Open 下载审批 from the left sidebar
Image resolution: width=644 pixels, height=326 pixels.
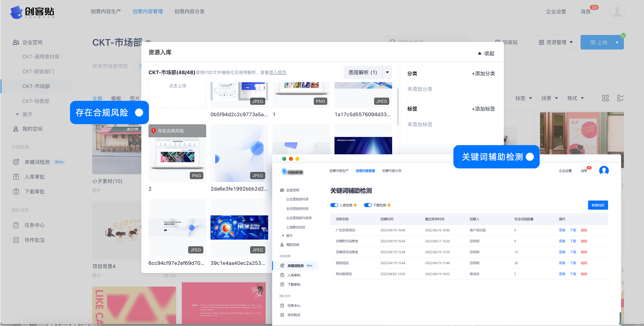[16, 192]
